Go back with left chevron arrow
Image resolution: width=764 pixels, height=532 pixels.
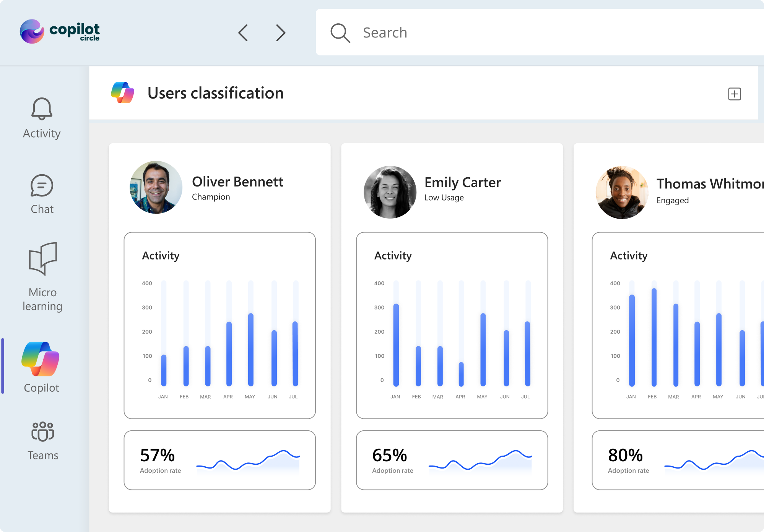243,33
